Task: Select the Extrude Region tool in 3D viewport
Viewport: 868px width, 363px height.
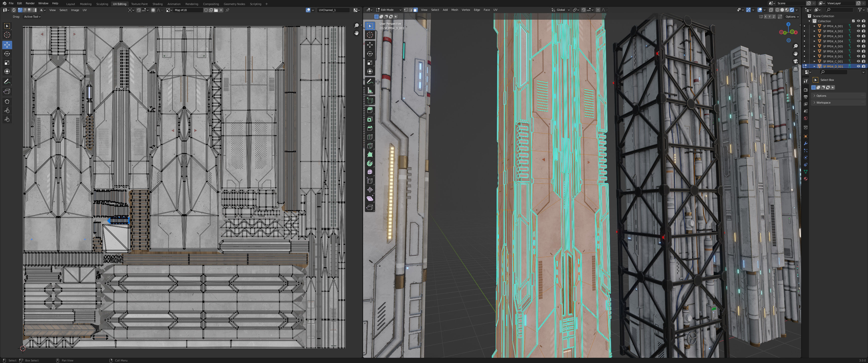Action: (370, 110)
